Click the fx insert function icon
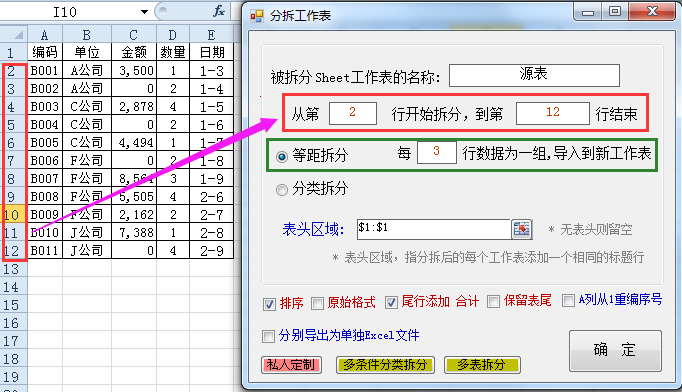Viewport: 682px width, 392px height. coord(219,11)
